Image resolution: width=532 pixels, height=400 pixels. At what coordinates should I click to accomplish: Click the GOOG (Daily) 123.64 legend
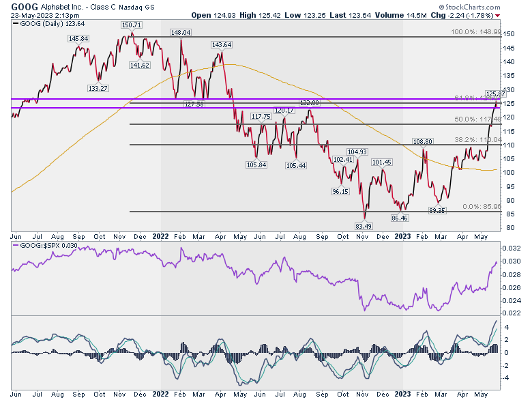pyautogui.click(x=48, y=23)
